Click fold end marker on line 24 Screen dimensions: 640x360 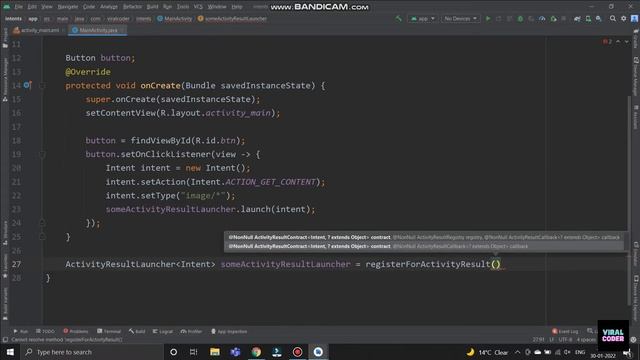(x=42, y=223)
